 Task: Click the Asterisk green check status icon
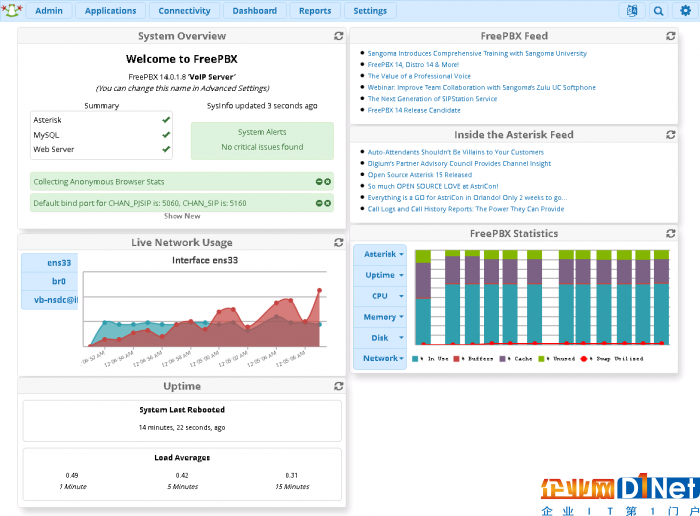166,120
